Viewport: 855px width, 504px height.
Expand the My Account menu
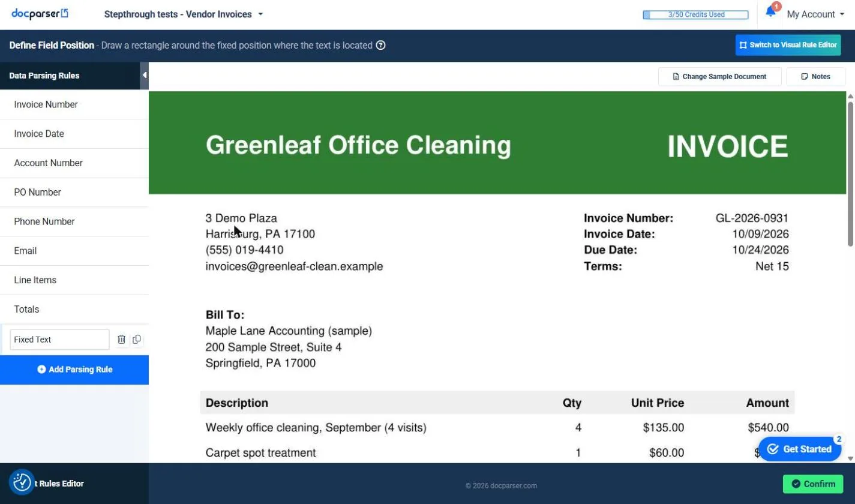pos(815,14)
